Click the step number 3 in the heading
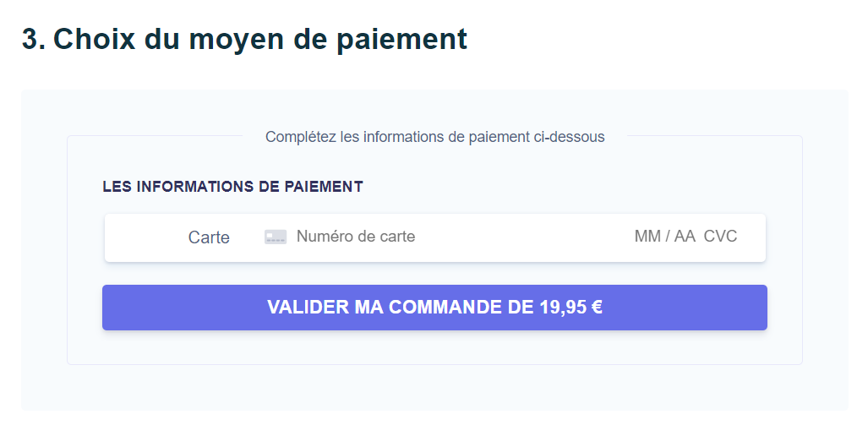The height and width of the screenshot is (436, 868). click(34, 39)
